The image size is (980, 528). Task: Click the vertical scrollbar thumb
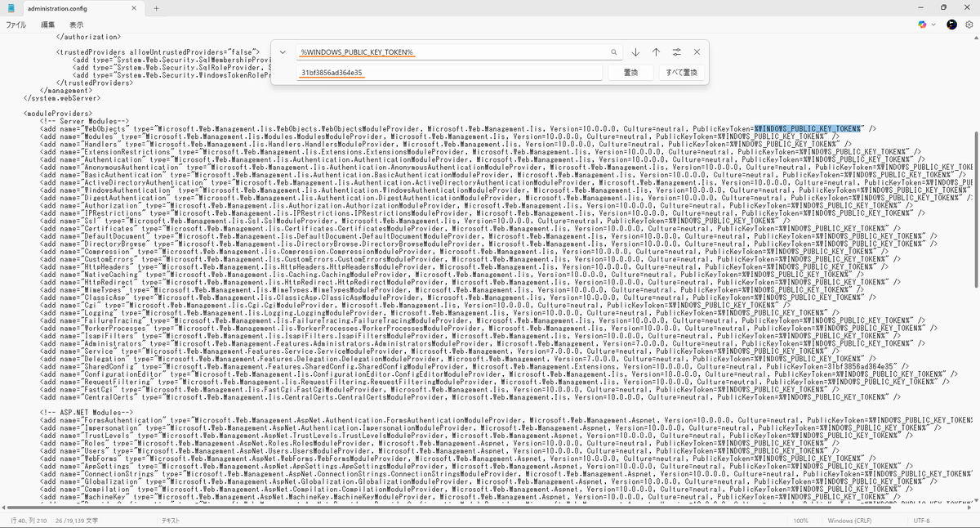[x=975, y=208]
